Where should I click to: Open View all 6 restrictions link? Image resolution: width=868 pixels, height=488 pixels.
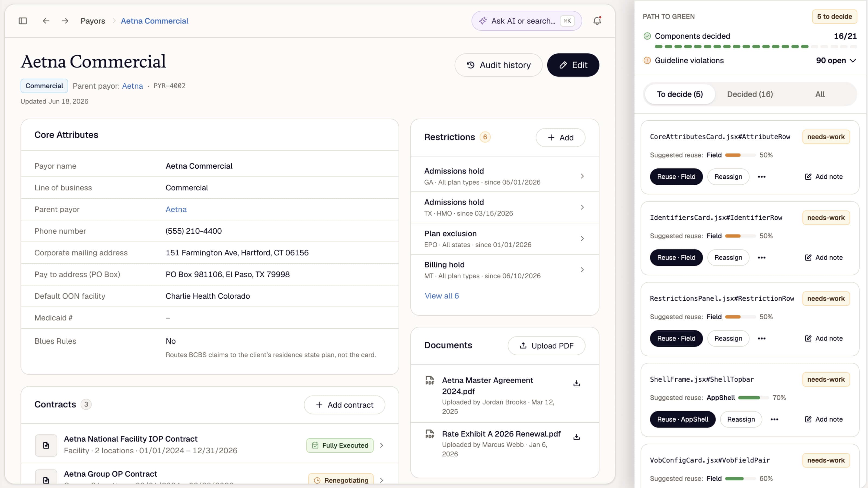(x=441, y=296)
